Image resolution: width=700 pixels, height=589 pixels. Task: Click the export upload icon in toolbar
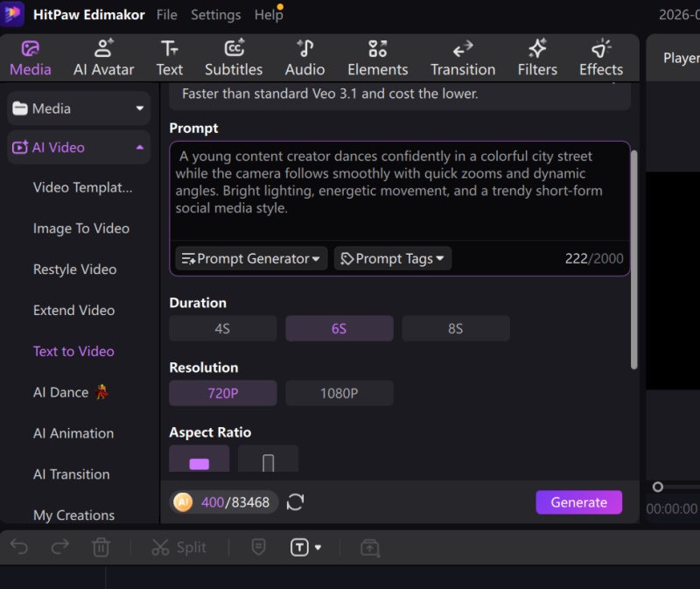click(x=370, y=548)
